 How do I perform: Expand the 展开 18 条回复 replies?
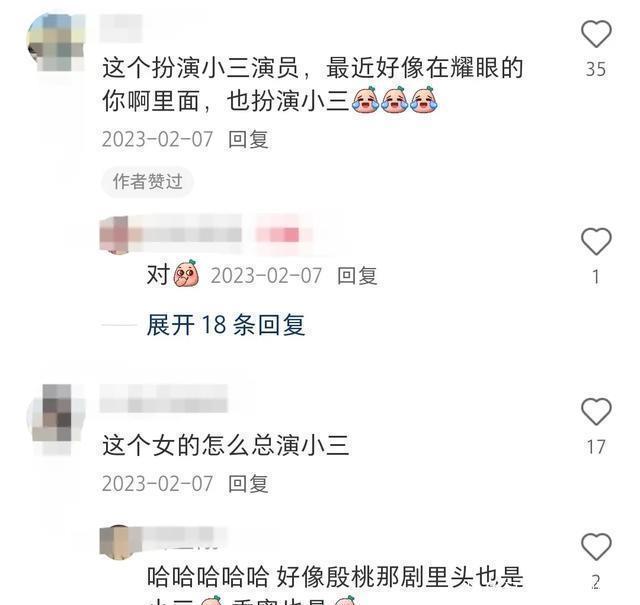click(226, 325)
